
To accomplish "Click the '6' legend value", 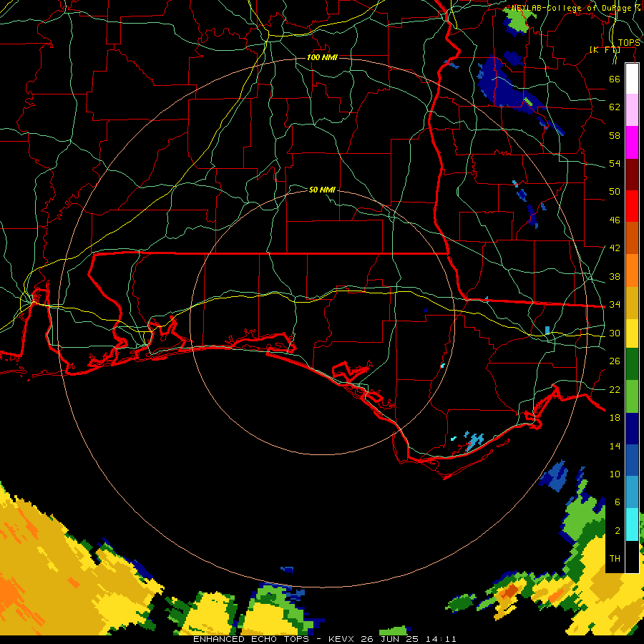I will [617, 502].
